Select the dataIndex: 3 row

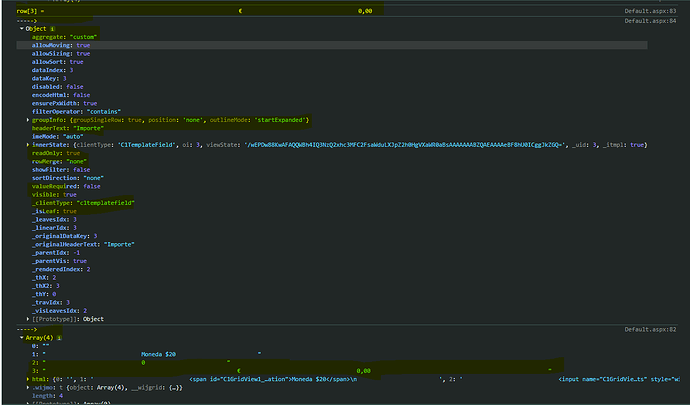[52, 70]
